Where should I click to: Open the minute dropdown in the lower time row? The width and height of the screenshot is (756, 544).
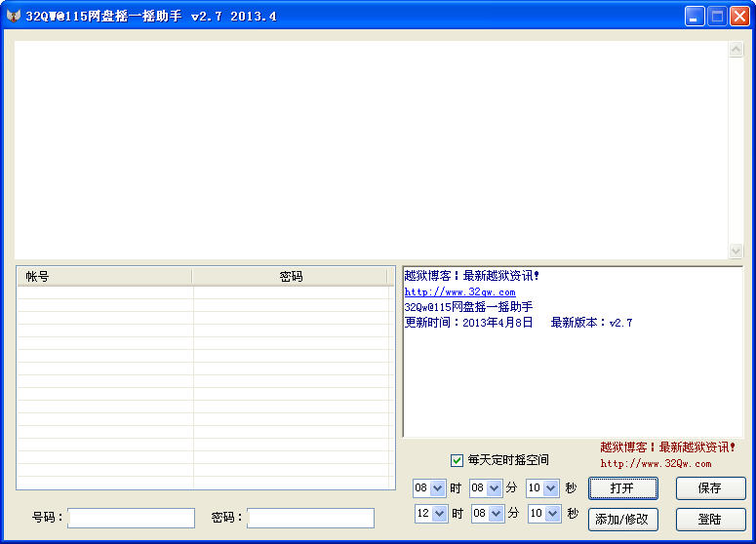(x=495, y=514)
